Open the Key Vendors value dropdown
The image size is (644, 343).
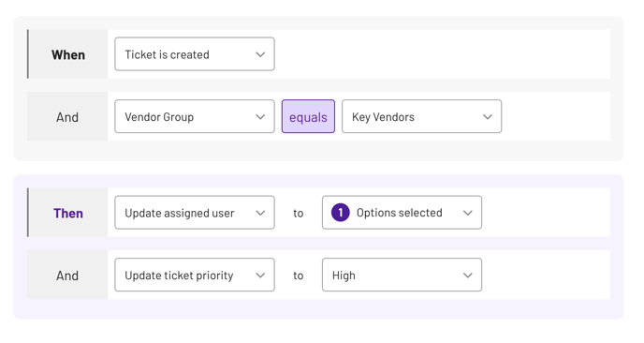point(421,116)
